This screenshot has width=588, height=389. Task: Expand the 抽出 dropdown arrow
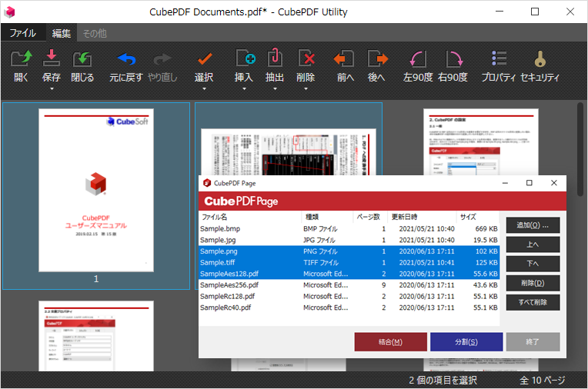click(x=275, y=89)
